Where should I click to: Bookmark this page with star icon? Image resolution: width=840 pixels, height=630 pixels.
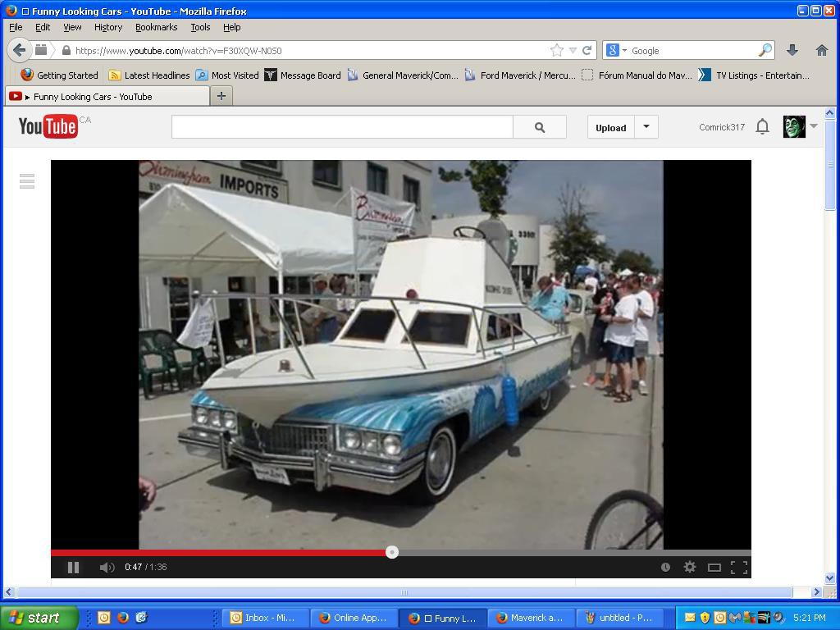(x=557, y=50)
